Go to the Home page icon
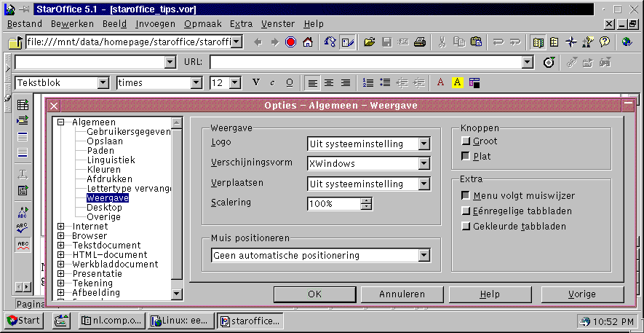The image size is (644, 333). pos(308,42)
